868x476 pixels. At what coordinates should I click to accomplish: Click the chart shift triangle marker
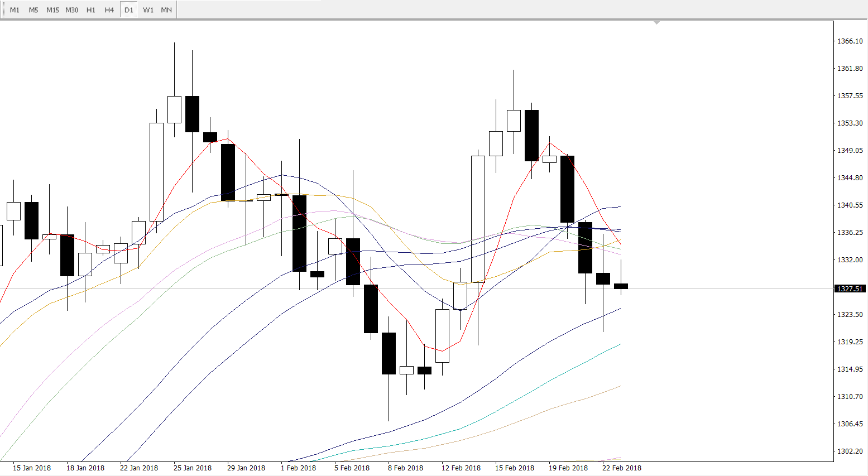click(656, 23)
